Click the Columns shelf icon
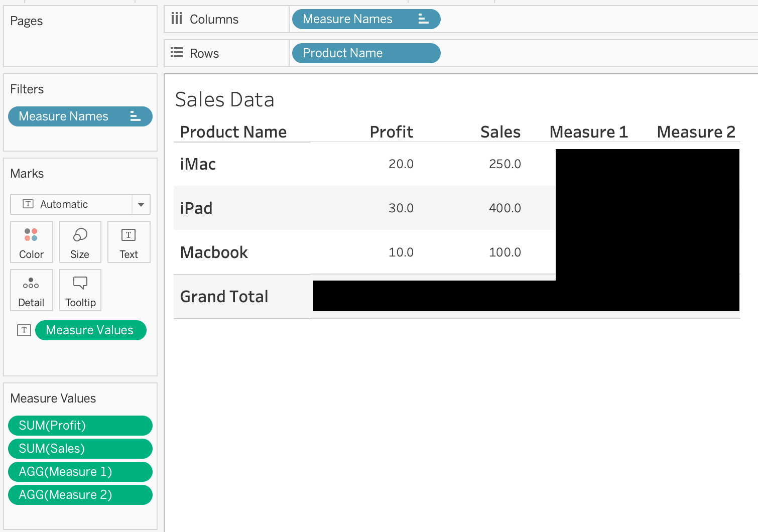Screen dimensions: 758x532 pyautogui.click(x=177, y=19)
